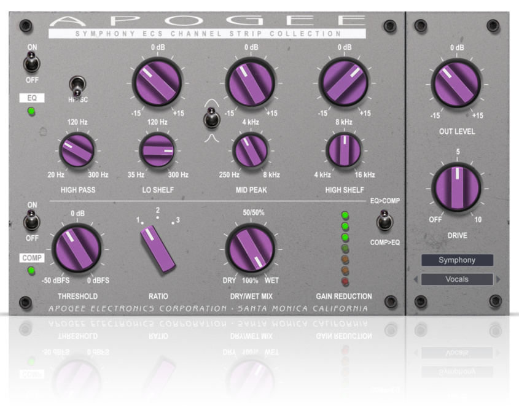Image resolution: width=519 pixels, height=420 pixels.
Task: Click the Lo Shelf gain knob
Action: pos(157,83)
